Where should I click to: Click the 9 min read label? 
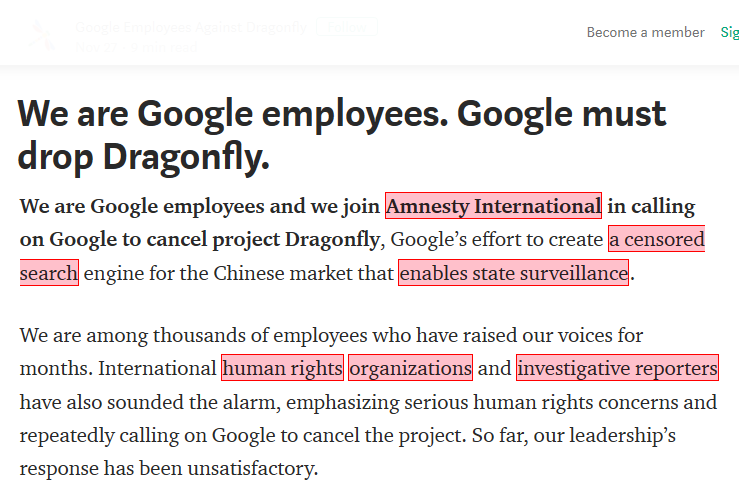[164, 47]
